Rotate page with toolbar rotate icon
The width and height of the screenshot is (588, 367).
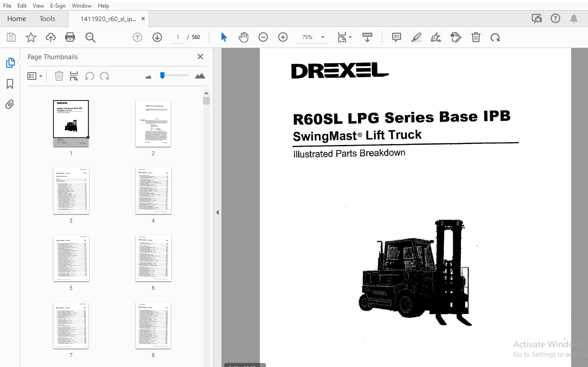coord(495,37)
